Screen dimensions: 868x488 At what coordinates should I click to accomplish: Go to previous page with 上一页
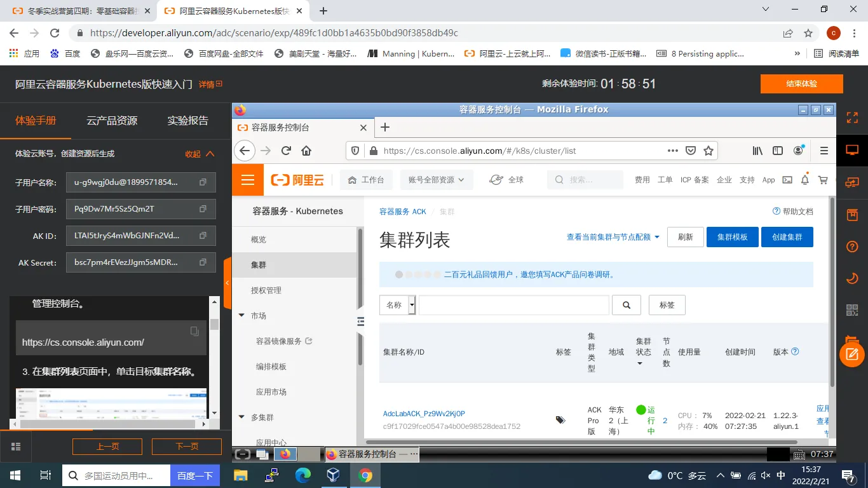point(107,447)
